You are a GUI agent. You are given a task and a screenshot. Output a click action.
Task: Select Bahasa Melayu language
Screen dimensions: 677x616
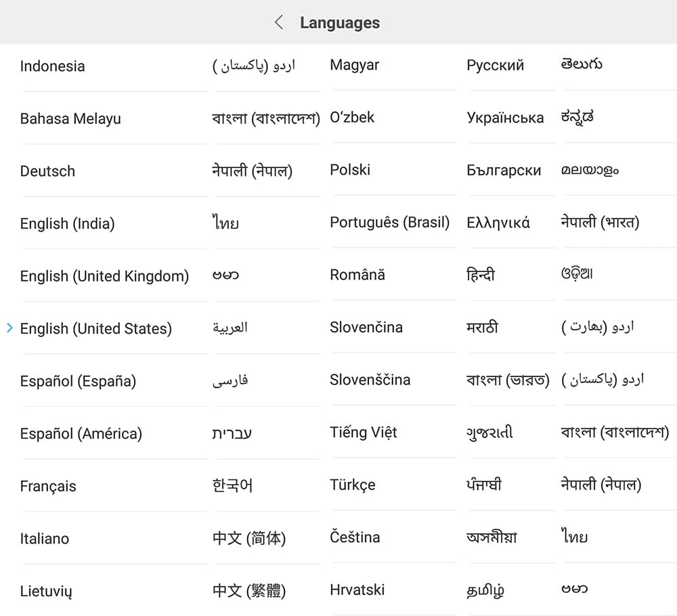(x=70, y=118)
